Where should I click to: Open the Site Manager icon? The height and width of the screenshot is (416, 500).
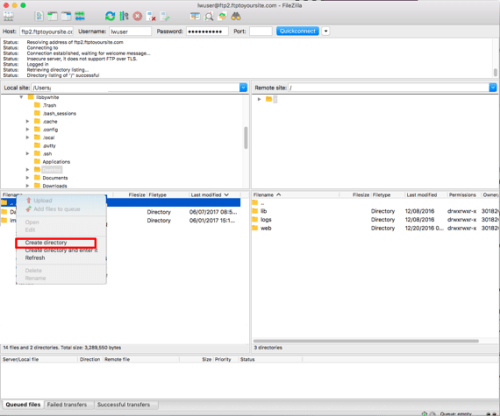coord(9,16)
